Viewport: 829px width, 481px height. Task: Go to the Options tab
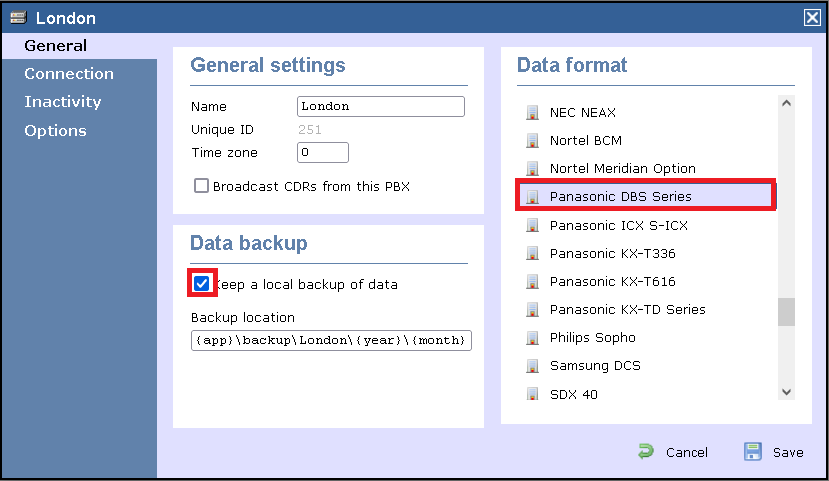55,131
